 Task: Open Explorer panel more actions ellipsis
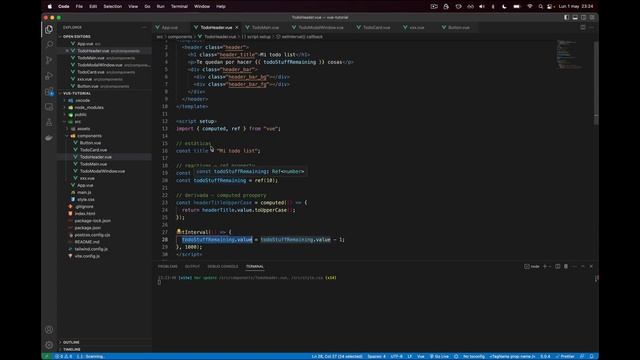(144, 27)
